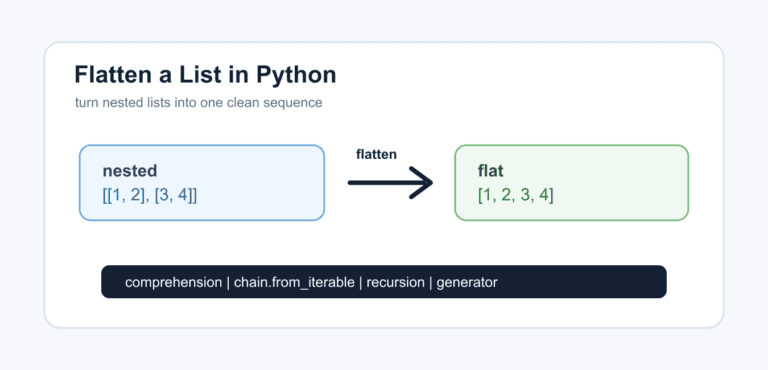Select the blue nested list box
Screen dimensions: 768x370
[202, 183]
